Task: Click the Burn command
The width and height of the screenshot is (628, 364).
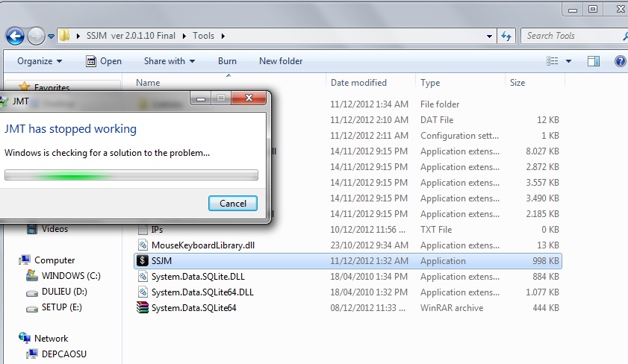Action: pos(227,61)
